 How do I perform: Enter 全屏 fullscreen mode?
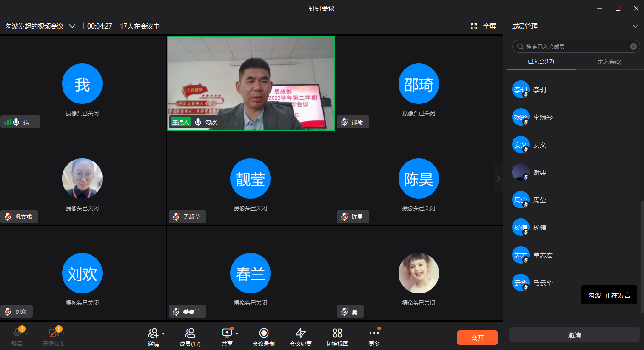click(484, 26)
